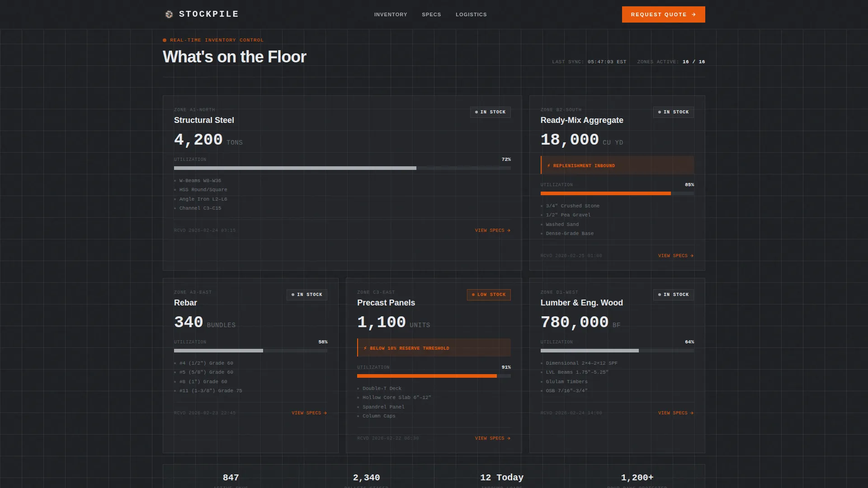Image resolution: width=868 pixels, height=488 pixels.
Task: Click the Stockpile gear logo icon
Action: tap(169, 14)
